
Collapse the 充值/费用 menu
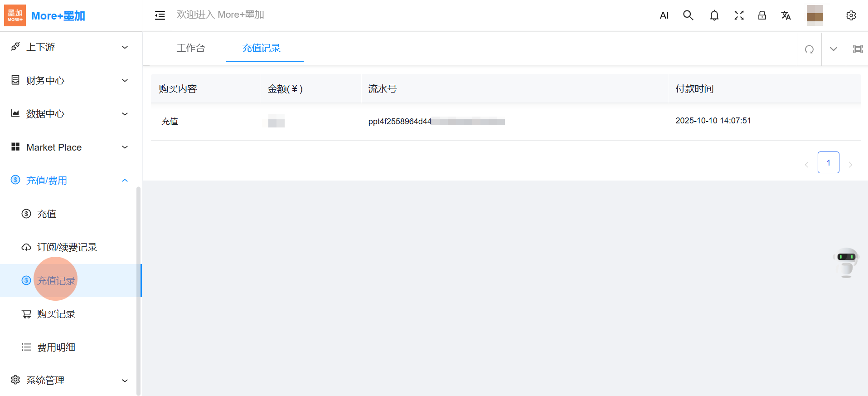pos(70,181)
